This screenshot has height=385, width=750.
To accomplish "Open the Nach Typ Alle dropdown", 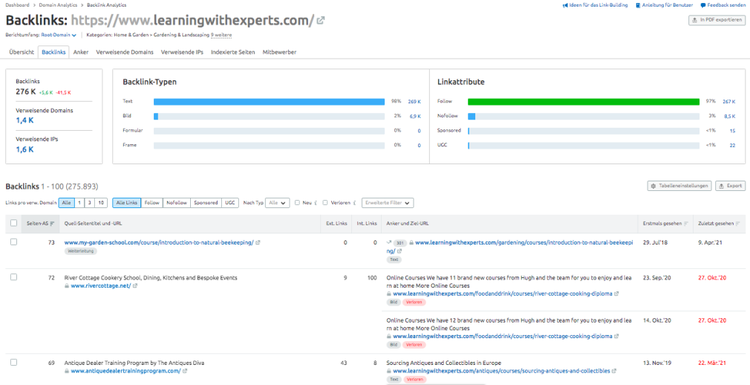I will tap(278, 203).
